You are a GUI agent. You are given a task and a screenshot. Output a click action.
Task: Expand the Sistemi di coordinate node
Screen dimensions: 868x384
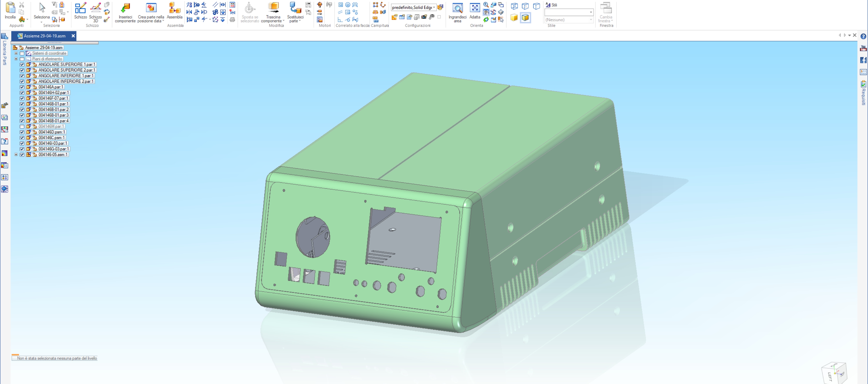[16, 53]
